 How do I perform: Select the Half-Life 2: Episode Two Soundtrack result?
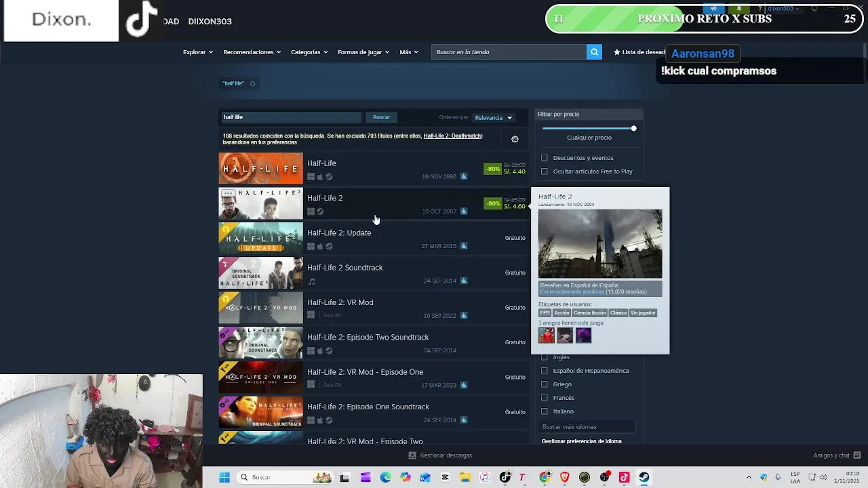[373, 342]
